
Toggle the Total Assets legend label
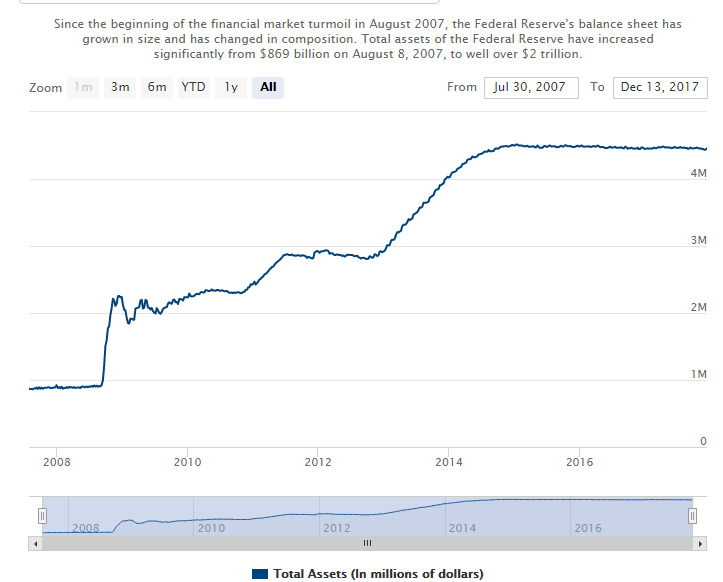pyautogui.click(x=379, y=573)
